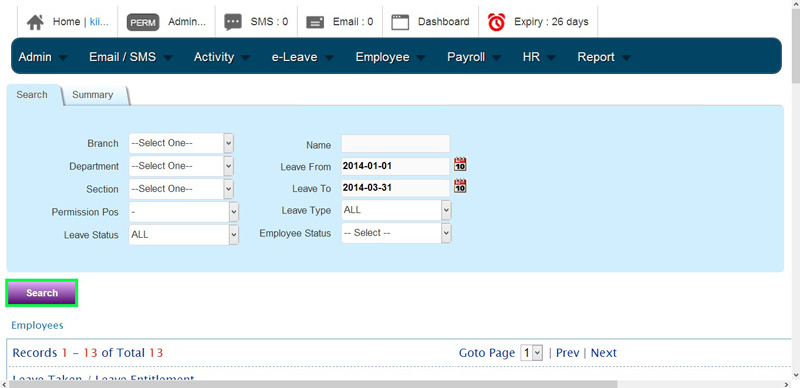The height and width of the screenshot is (388, 800).
Task: Expand the Employee Status dropdown
Action: [x=396, y=233]
